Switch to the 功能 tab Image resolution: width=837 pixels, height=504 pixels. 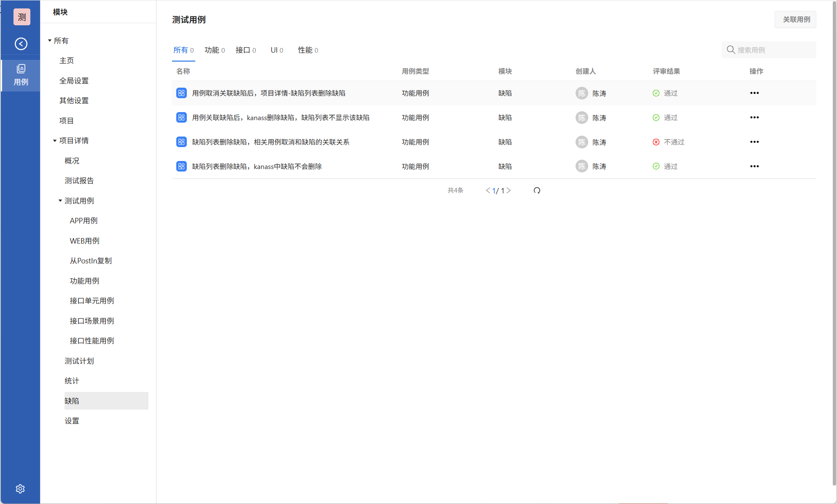(214, 50)
